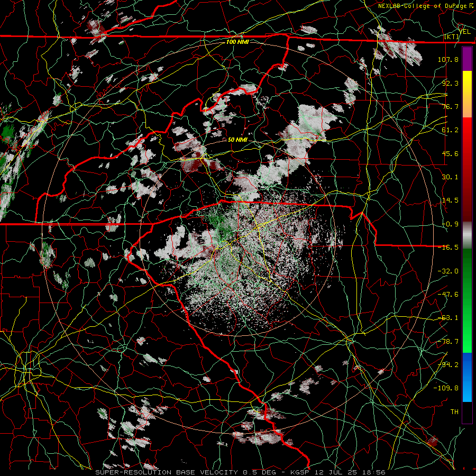Click the Super-Resolution Base Velocity caption
This screenshot has width=476, height=476.
pyautogui.click(x=241, y=472)
